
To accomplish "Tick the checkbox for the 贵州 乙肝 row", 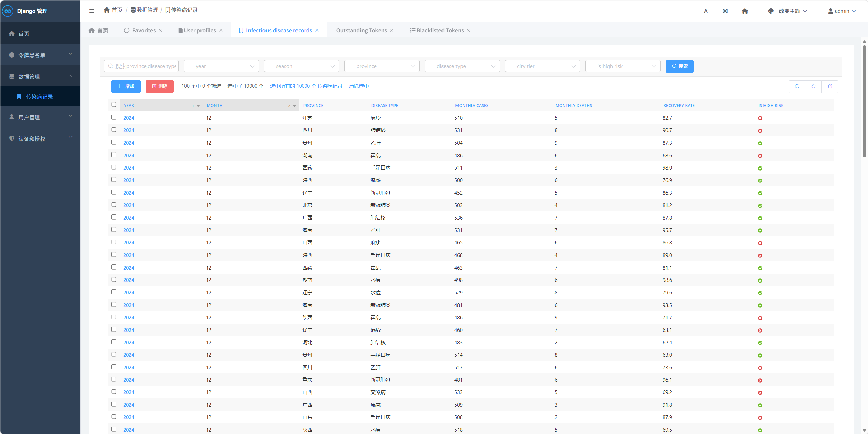I will click(114, 142).
